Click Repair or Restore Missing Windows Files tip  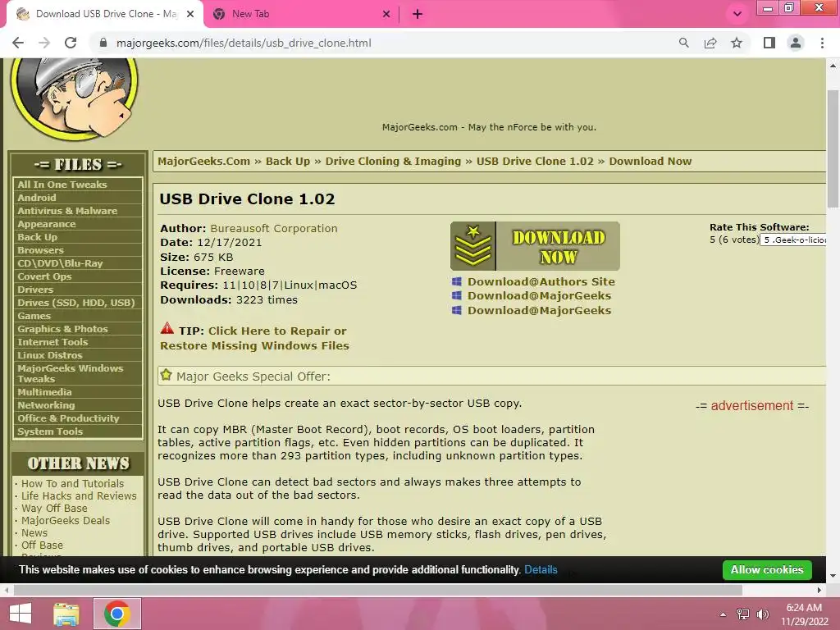[254, 338]
